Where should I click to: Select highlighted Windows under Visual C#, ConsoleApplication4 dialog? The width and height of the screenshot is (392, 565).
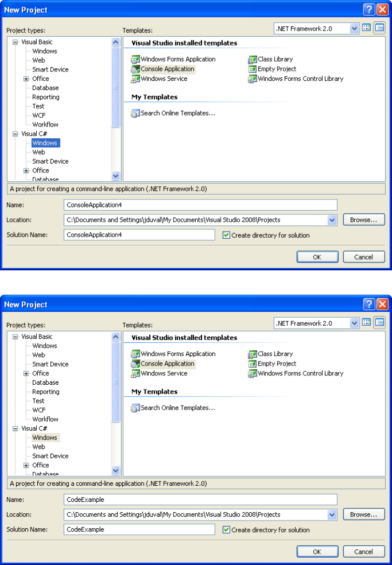46,143
